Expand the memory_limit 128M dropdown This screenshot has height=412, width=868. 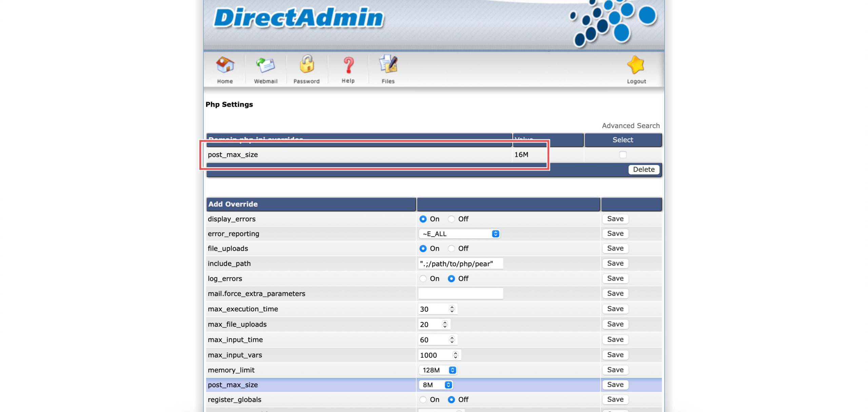(x=438, y=370)
